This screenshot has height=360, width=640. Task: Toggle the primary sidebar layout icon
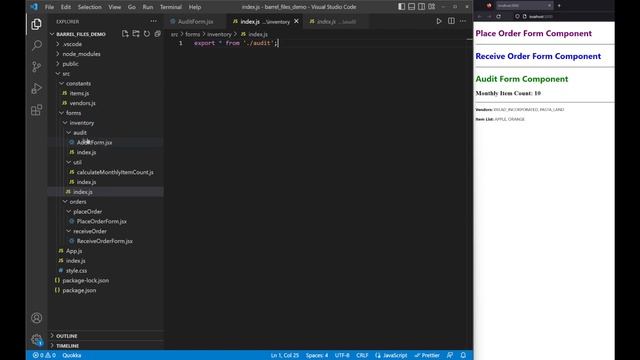coord(402,7)
